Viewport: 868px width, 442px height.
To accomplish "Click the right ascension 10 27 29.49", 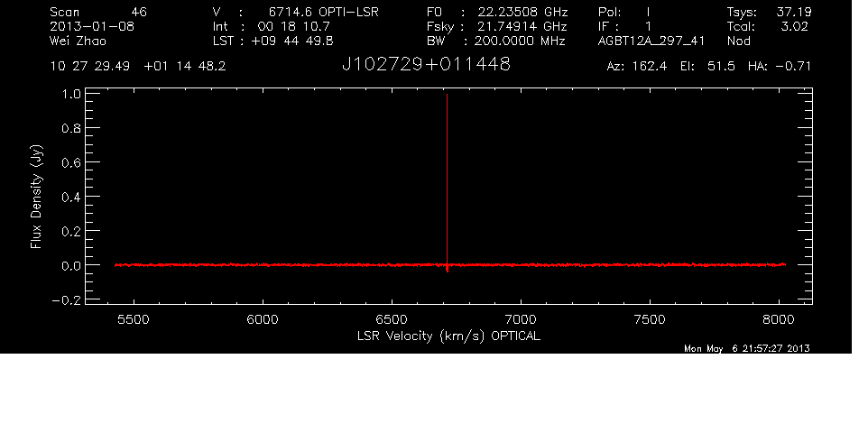I will pos(89,67).
